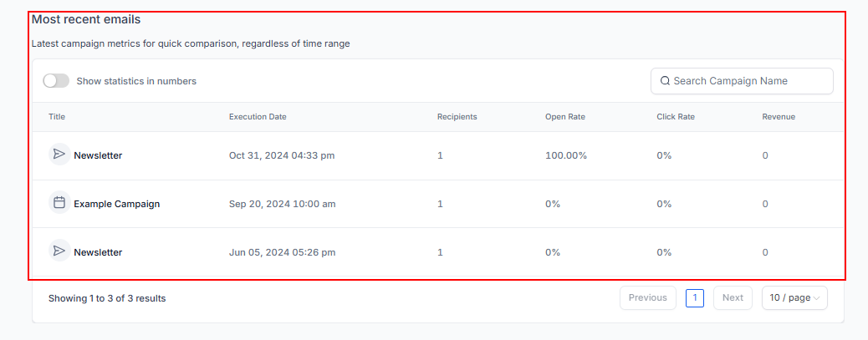Click the 100.00% open rate value
868x340 pixels.
566,155
